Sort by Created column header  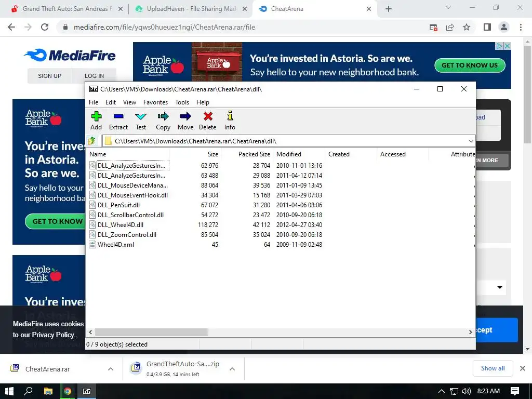pyautogui.click(x=351, y=154)
